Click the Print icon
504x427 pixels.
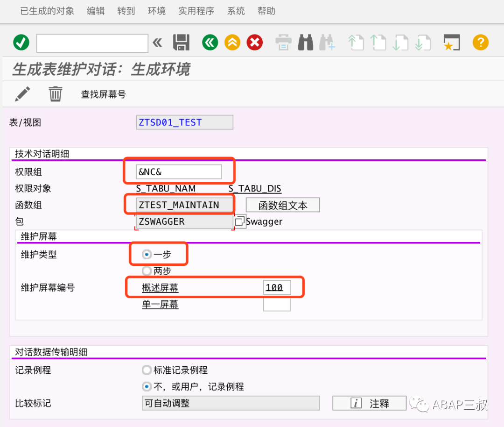click(284, 43)
